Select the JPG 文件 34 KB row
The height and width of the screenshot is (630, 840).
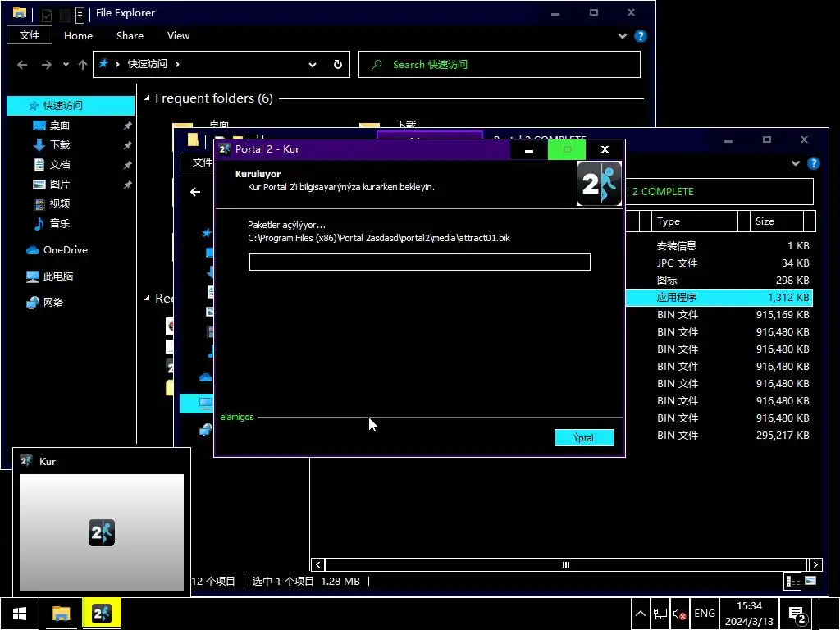coord(719,263)
